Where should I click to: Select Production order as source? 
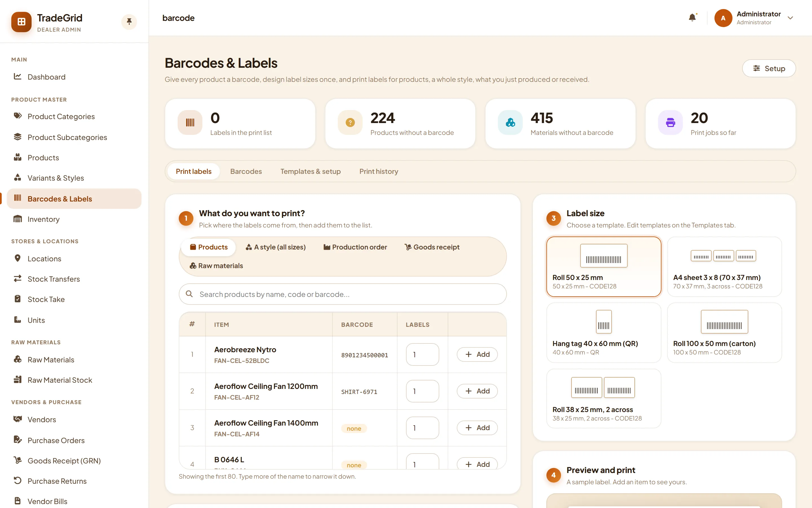click(355, 247)
